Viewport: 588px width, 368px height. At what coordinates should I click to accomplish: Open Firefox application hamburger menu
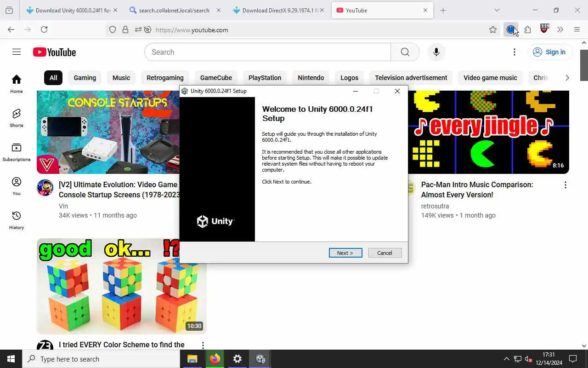click(x=577, y=29)
